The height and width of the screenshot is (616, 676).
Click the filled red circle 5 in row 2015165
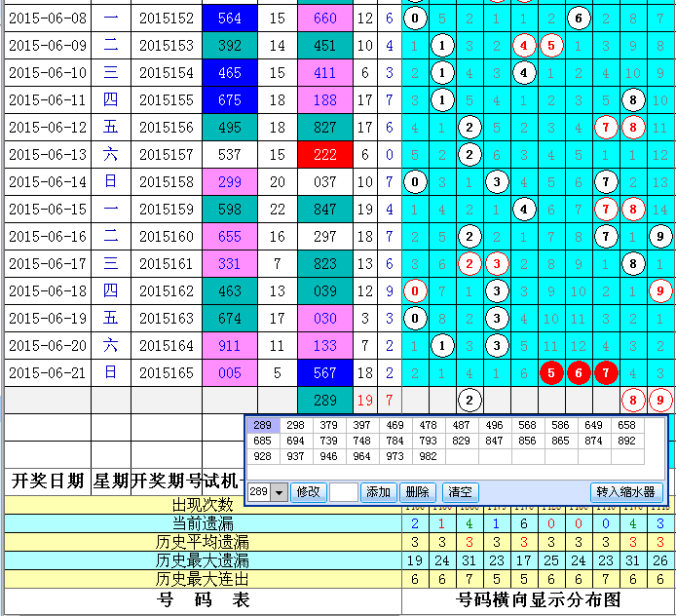click(551, 373)
